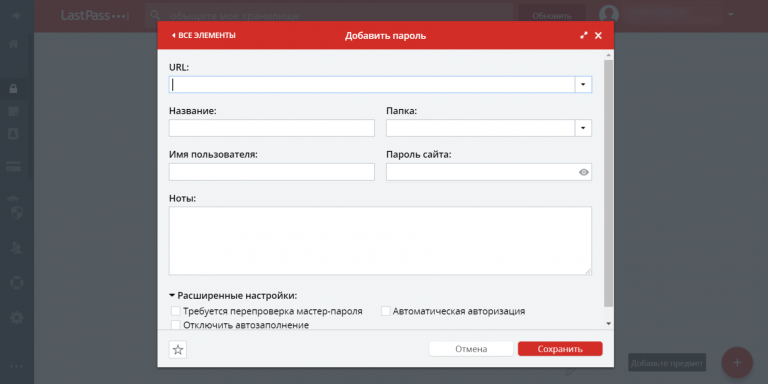The width and height of the screenshot is (768, 384).
Task: Open the account menu dropdown arrow
Action: pyautogui.click(x=730, y=15)
